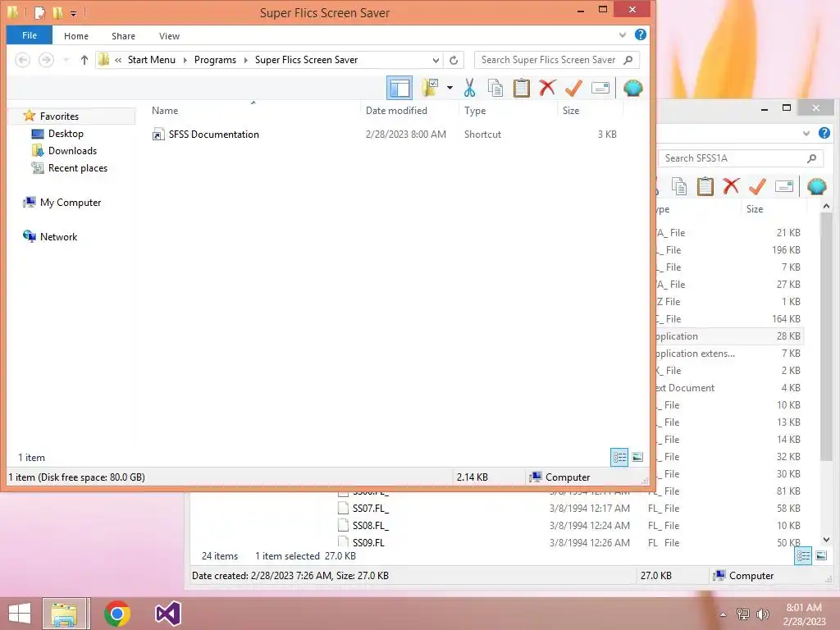The image size is (840, 630).
Task: Click Copy icon in SFSS1A window toolbar
Action: pyautogui.click(x=678, y=186)
